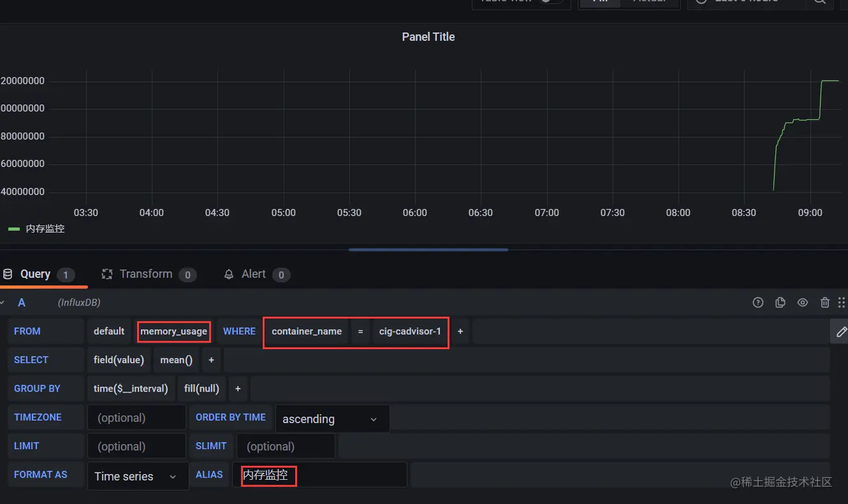The image size is (848, 504).
Task: Select the container_name tag key
Action: [307, 331]
